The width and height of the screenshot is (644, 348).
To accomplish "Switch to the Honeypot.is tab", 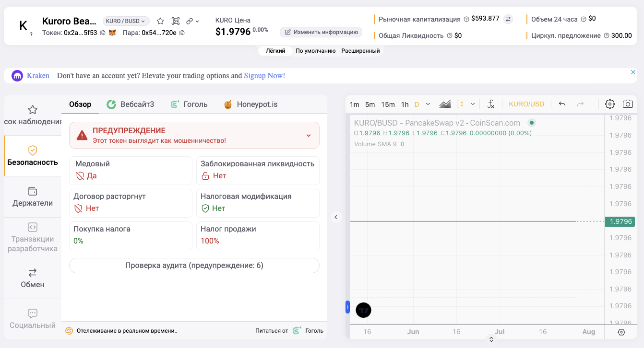I will click(x=250, y=104).
